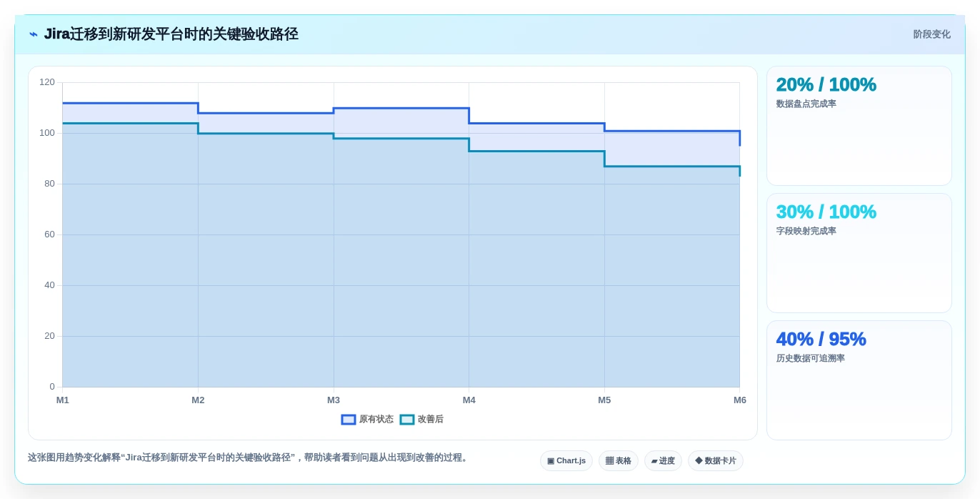Click the 历史数据可追溯率 label
The image size is (980, 499).
[x=810, y=358]
